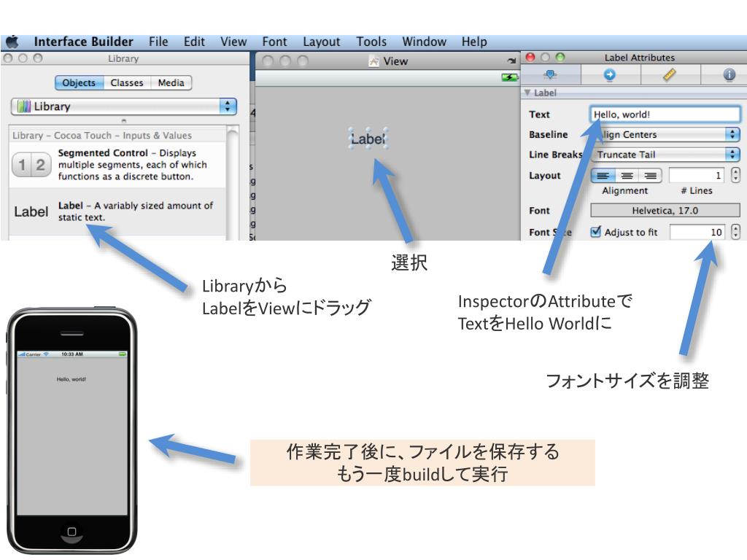Set right text alignment
Image resolution: width=747 pixels, height=560 pixels.
point(650,176)
